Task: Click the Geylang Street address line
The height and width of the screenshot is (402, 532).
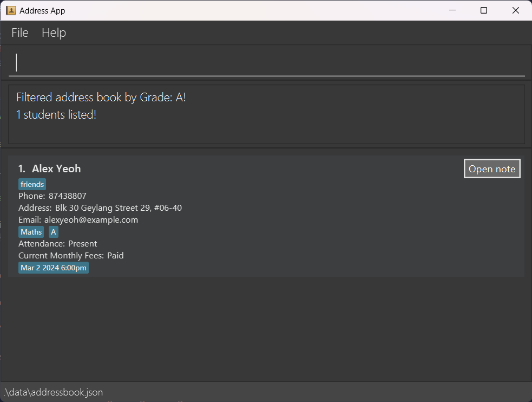Action: click(118, 208)
